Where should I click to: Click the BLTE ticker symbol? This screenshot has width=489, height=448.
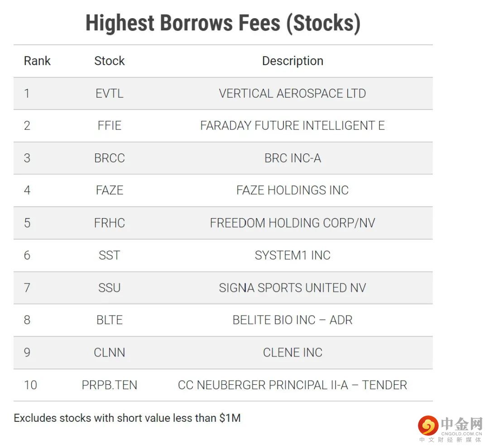tap(109, 320)
